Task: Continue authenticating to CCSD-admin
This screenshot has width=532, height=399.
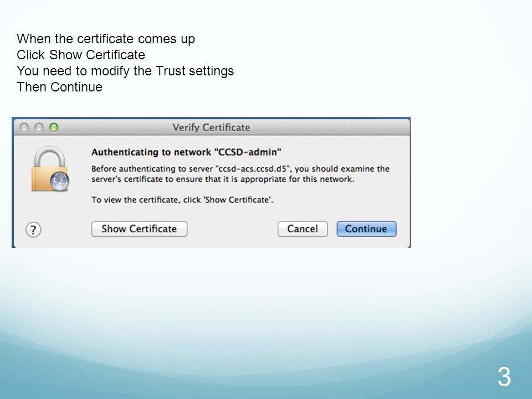Action: [x=366, y=229]
